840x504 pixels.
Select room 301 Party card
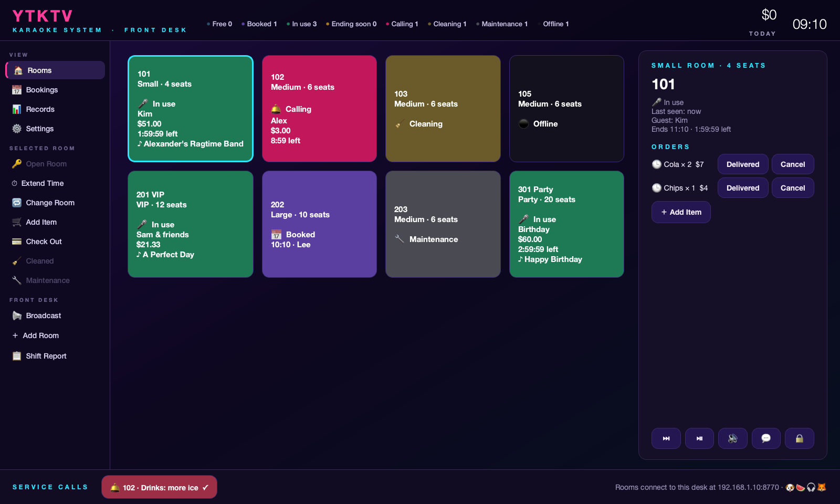pos(566,224)
